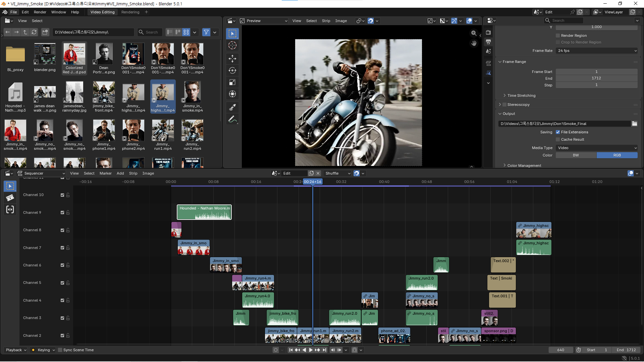Viewport: 644px width, 362px height.
Task: Expand the Color Management panel
Action: click(524, 166)
